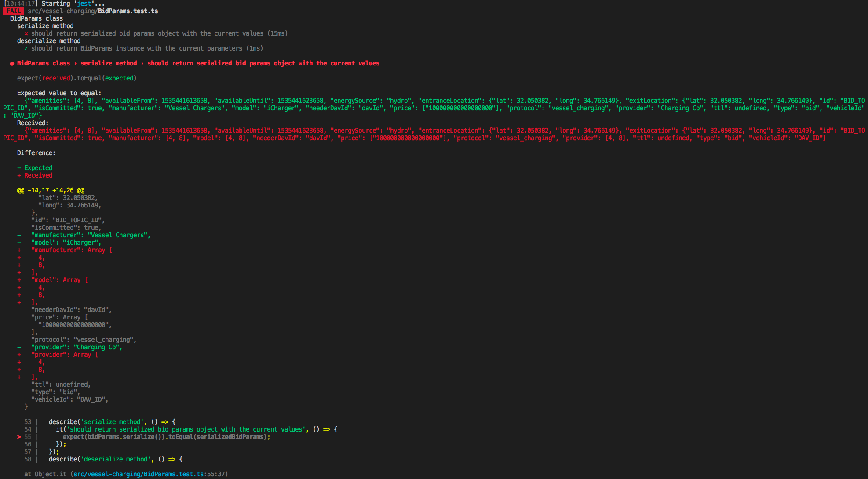Click the 'jest' word in starting line

pos(84,4)
